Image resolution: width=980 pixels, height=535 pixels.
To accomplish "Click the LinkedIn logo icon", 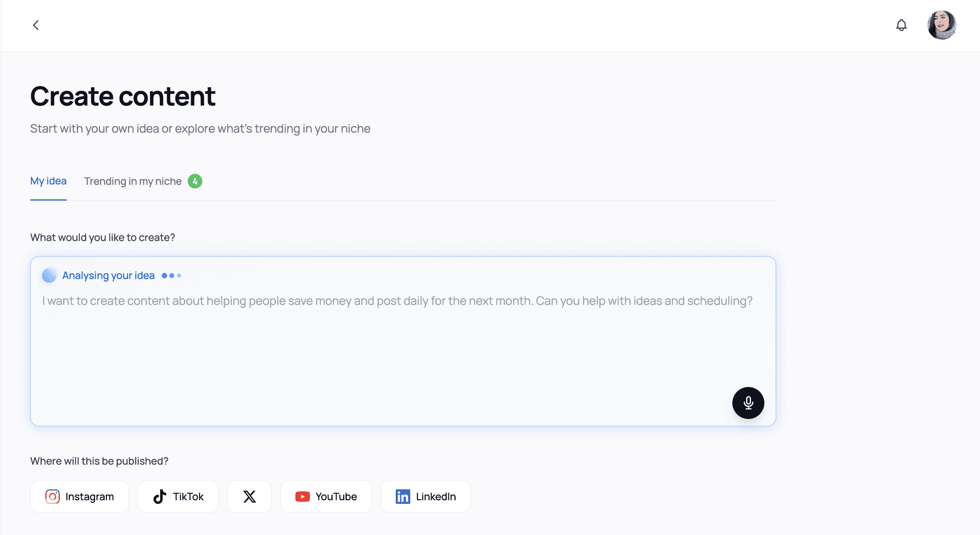I will pos(403,497).
